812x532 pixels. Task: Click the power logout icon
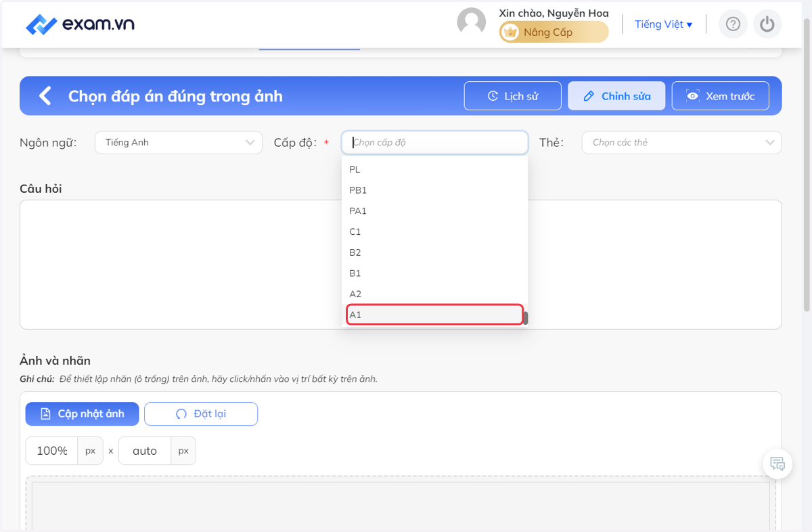point(767,24)
